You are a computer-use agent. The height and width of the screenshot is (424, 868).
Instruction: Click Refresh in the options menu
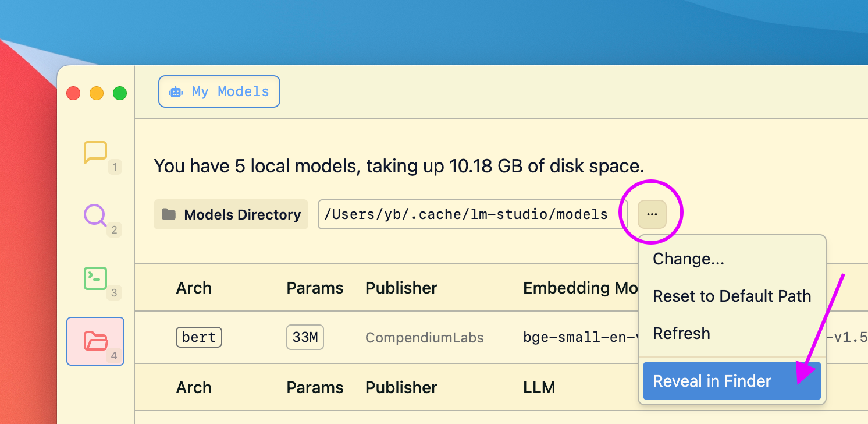pos(681,333)
